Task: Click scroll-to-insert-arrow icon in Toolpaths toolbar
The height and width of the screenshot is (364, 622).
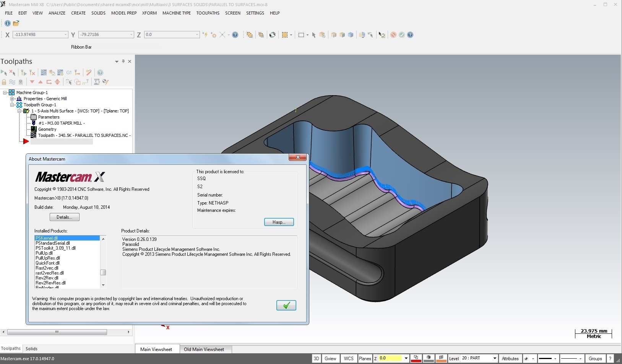Action: coord(57,82)
